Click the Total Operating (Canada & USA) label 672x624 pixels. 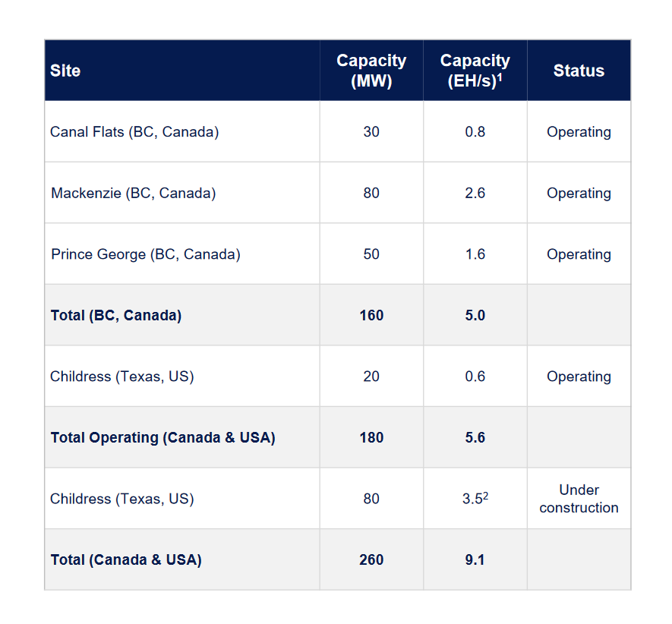click(163, 437)
